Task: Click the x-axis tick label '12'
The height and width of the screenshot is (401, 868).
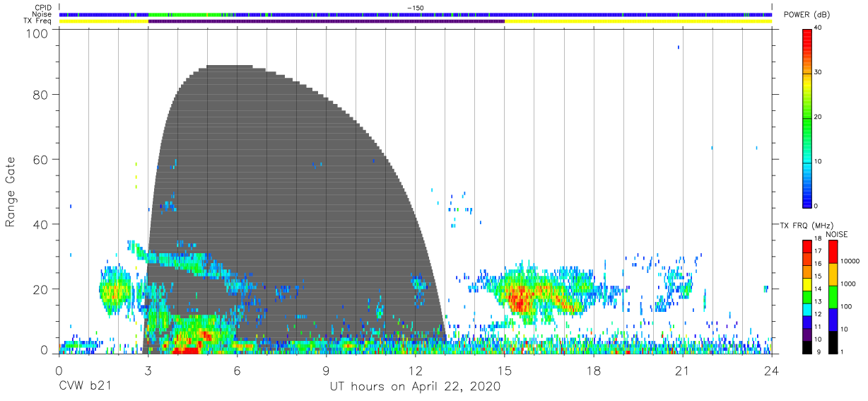Action: coord(416,370)
